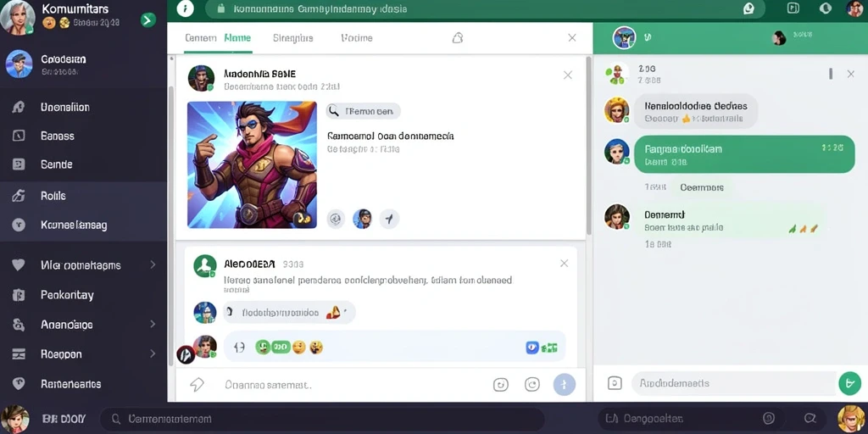Click the bell icon in tab bar
Screen dimensions: 868x434
click(457, 37)
